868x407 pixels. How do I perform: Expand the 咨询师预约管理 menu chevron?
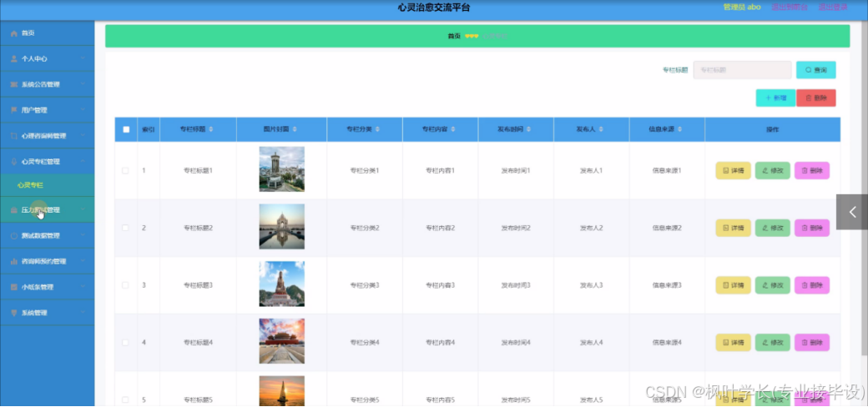point(83,262)
